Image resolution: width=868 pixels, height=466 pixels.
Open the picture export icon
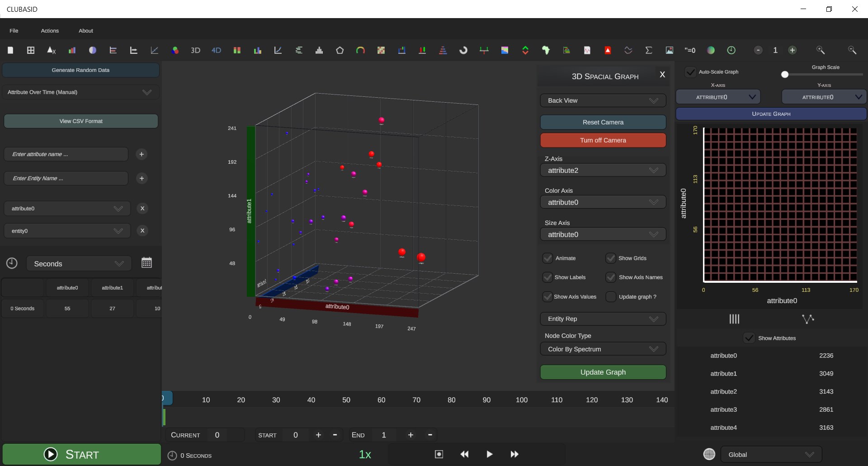(670, 50)
